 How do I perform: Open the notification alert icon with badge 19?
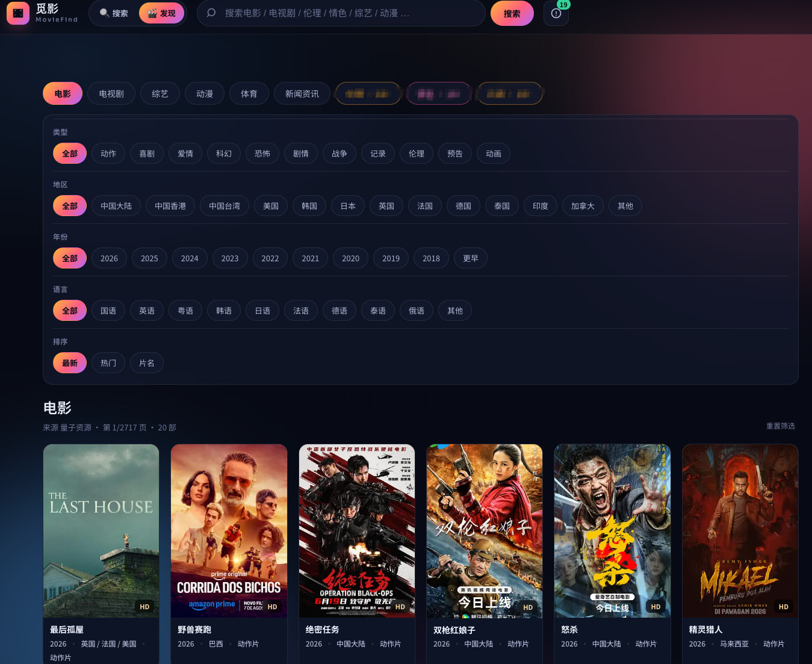click(556, 13)
